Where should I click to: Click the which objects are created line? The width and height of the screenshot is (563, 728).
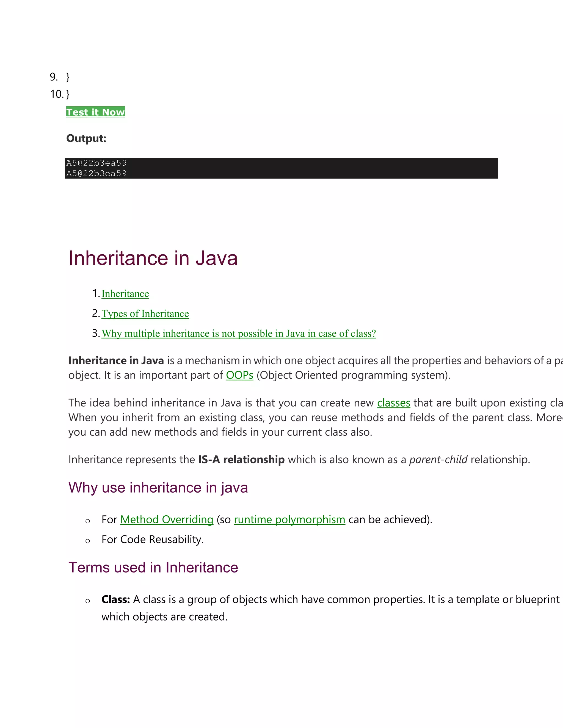click(x=164, y=617)
